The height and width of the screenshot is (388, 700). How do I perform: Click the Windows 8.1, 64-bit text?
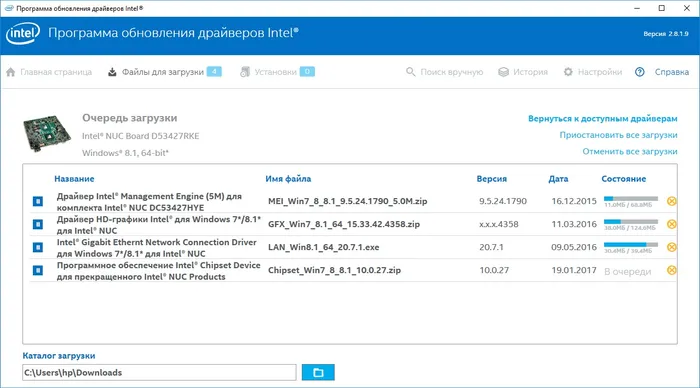125,153
